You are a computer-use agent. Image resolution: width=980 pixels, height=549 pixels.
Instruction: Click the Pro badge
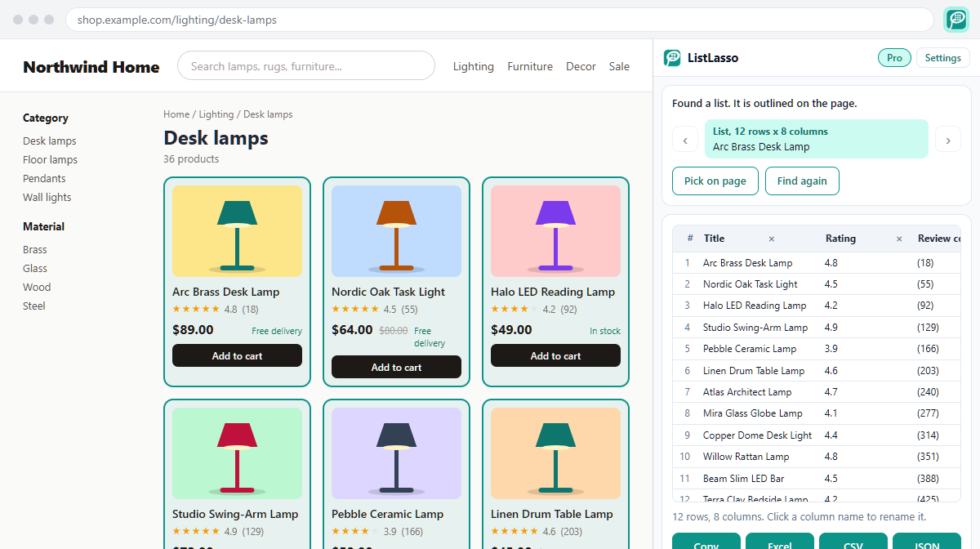click(x=894, y=58)
